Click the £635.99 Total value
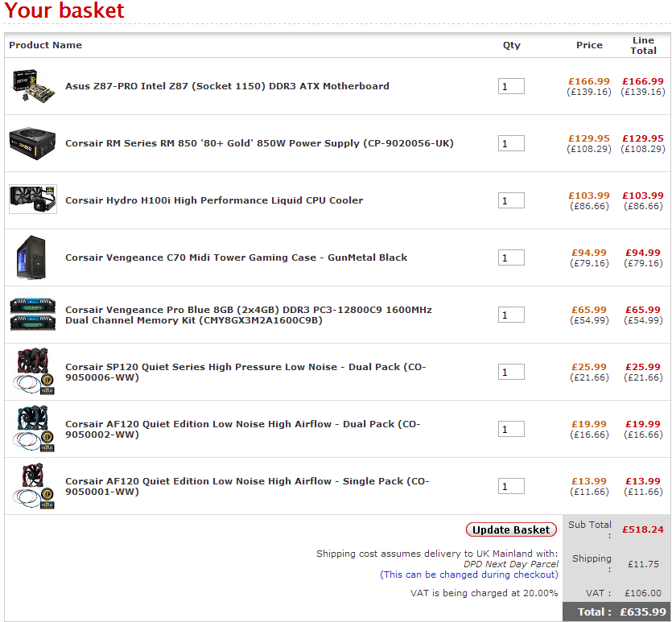This screenshot has width=672, height=622. point(643,612)
